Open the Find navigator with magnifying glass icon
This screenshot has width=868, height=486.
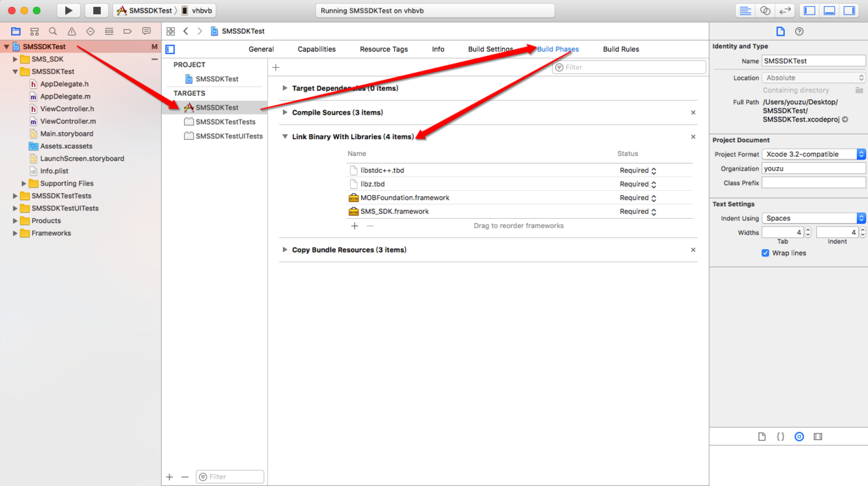(52, 31)
